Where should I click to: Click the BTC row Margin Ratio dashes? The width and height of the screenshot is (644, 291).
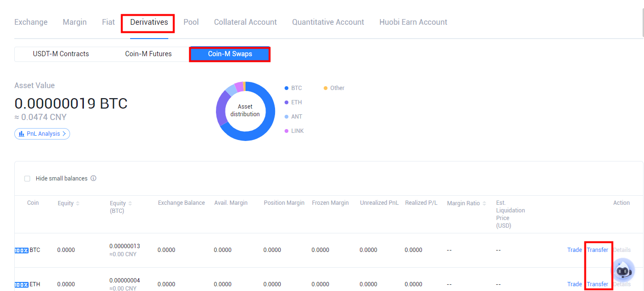coord(450,250)
